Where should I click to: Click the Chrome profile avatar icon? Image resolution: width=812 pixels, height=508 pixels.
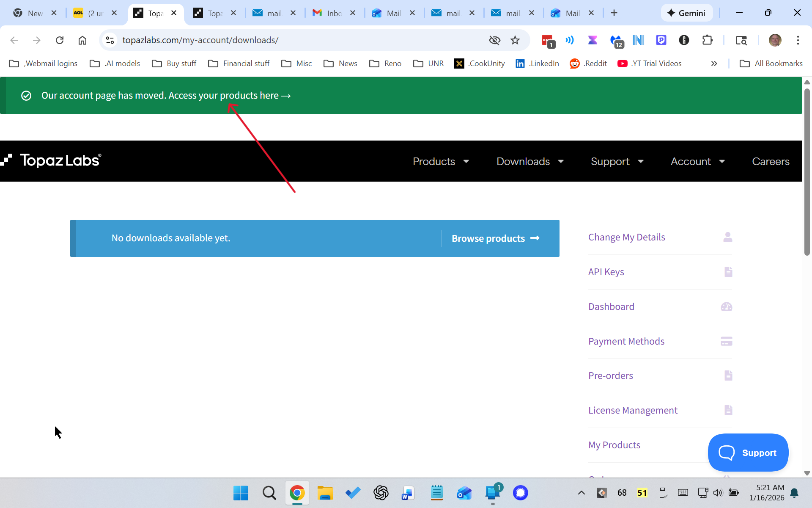[775, 40]
